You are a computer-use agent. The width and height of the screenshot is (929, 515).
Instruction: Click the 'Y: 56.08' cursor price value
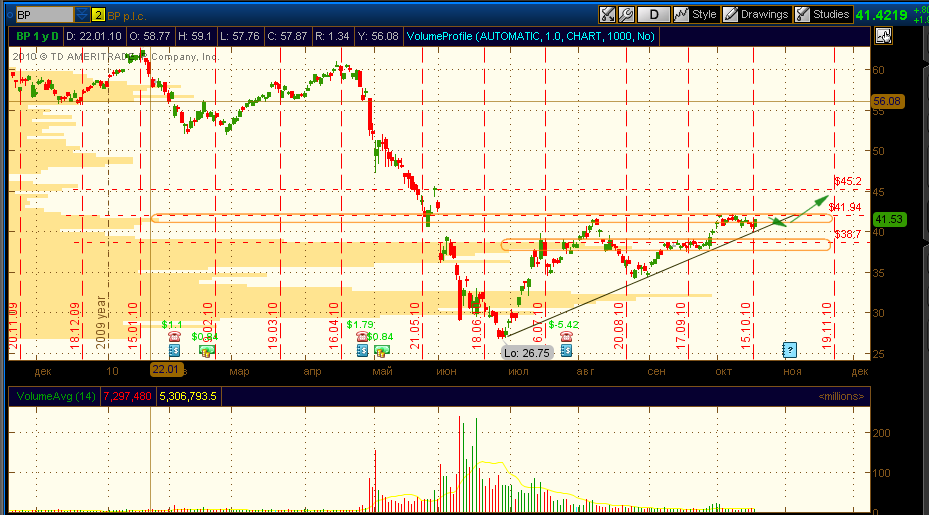coord(378,36)
